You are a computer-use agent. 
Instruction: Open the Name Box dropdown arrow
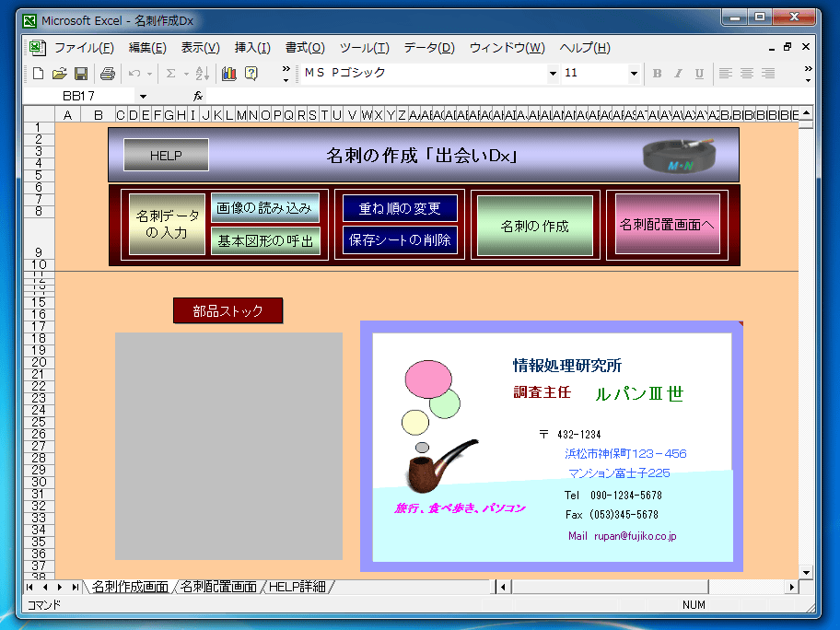143,97
